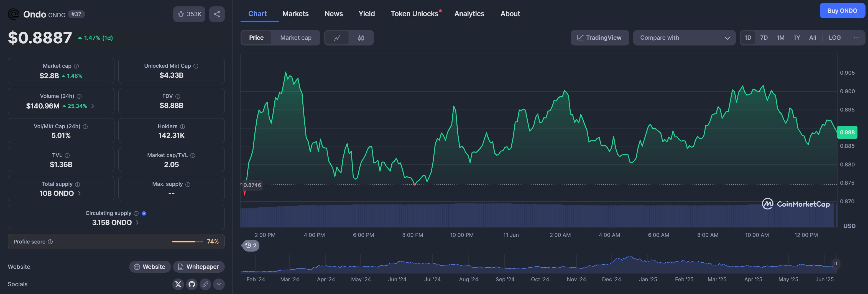Set chart range to 1M
Viewport: 868px width, 294px height.
[780, 38]
